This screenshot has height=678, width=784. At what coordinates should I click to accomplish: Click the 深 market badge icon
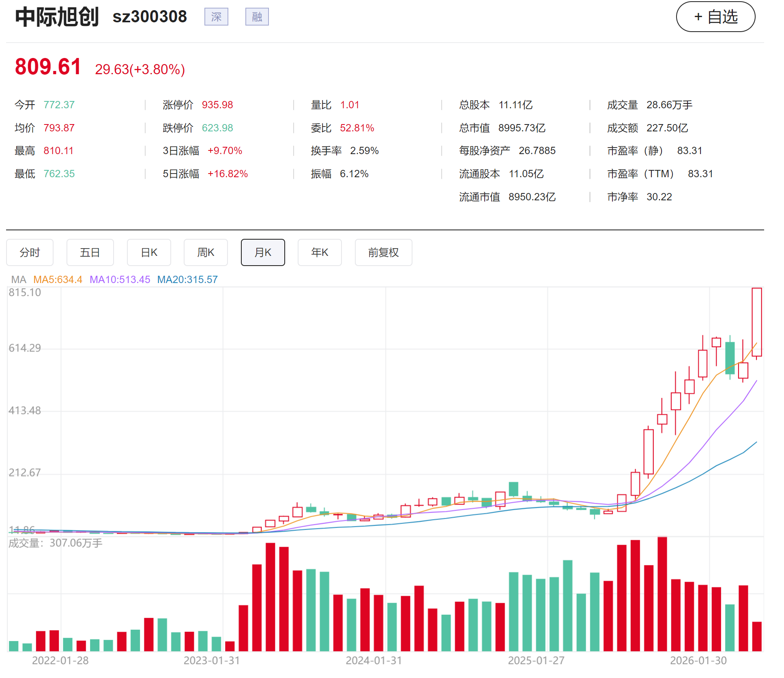[x=216, y=17]
